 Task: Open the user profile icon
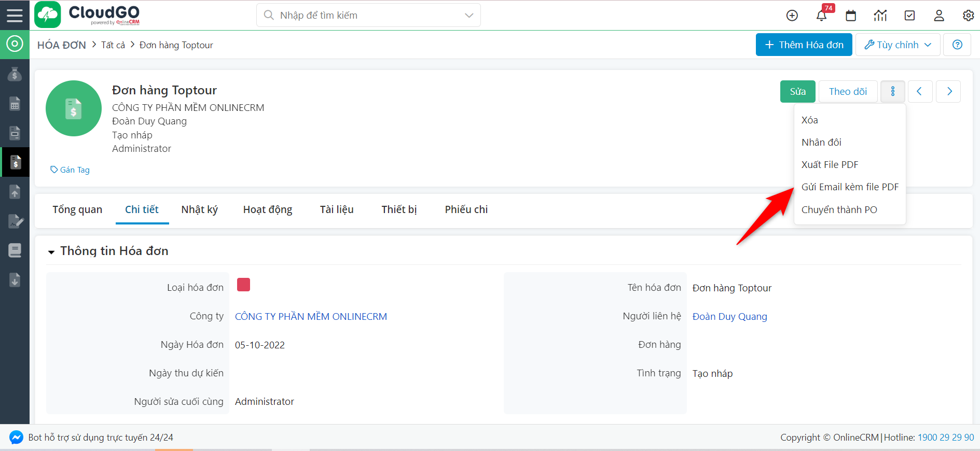tap(939, 16)
